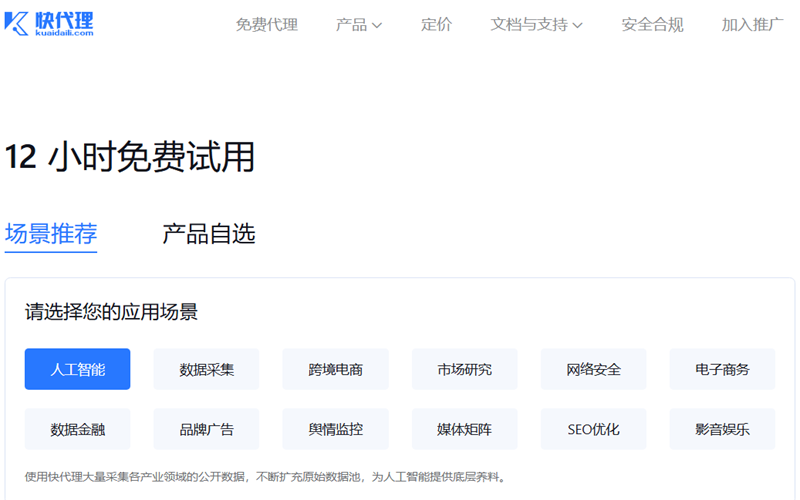Choose the 电子商务 scenario button
800x500 pixels.
pos(722,369)
